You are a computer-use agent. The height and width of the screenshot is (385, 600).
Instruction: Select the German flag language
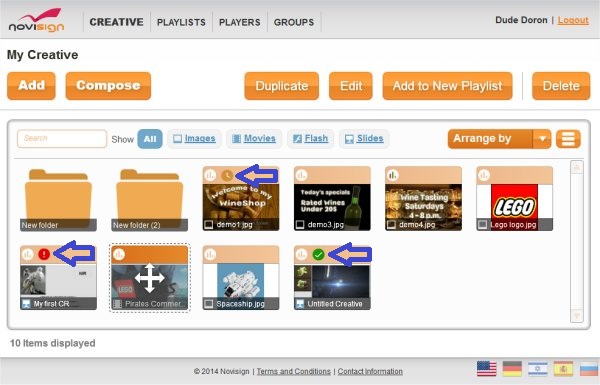click(512, 369)
